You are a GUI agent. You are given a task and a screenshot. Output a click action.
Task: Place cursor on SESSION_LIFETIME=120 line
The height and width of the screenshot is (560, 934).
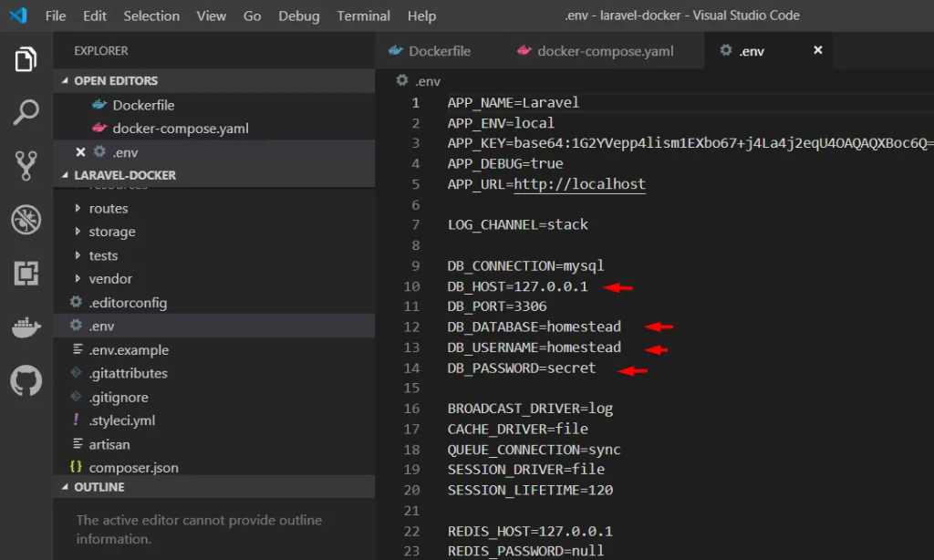click(530, 490)
